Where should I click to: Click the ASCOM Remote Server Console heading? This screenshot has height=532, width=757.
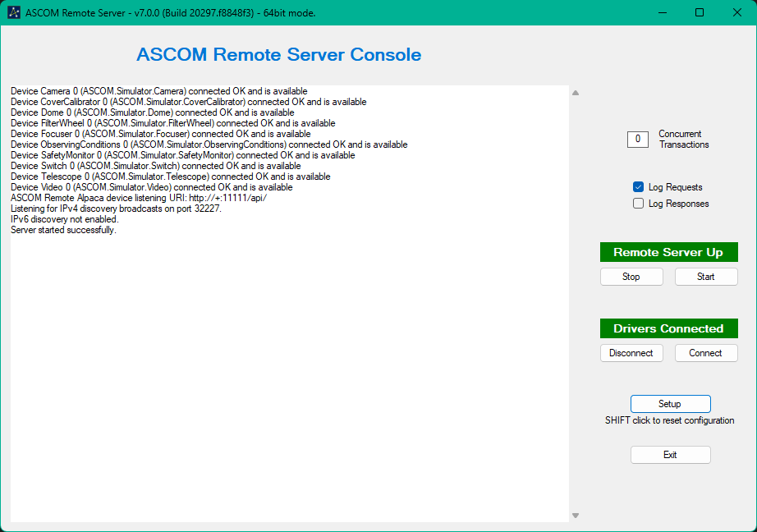[x=278, y=55]
